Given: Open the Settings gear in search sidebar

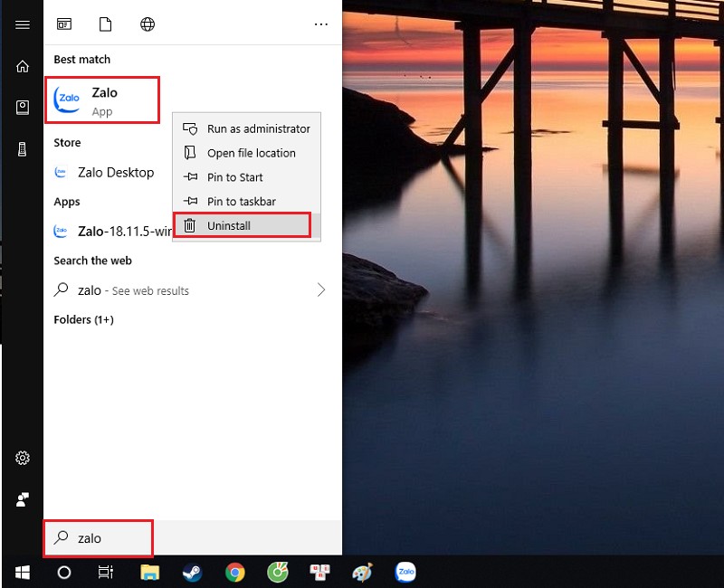Looking at the screenshot, I should pos(23,458).
